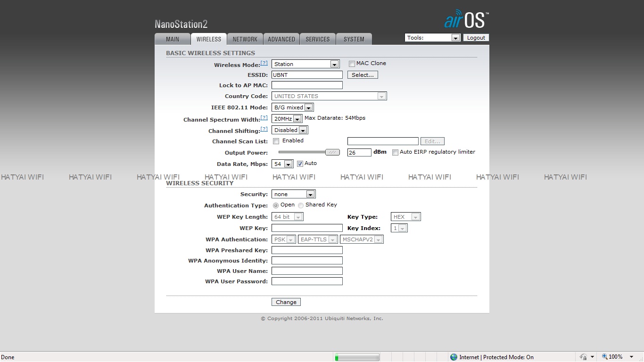Open the PSK WPA Authentication dropdown
644x362 pixels.
pos(284,239)
